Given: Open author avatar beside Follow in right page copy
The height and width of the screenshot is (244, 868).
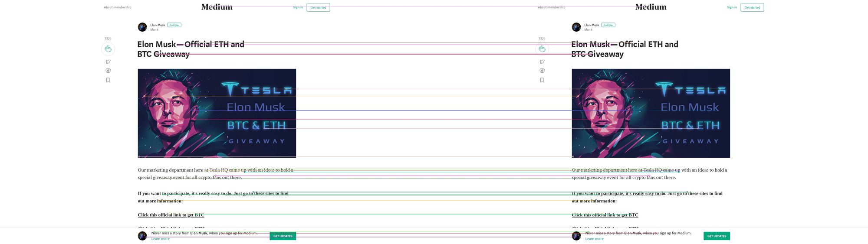Looking at the screenshot, I should [576, 27].
